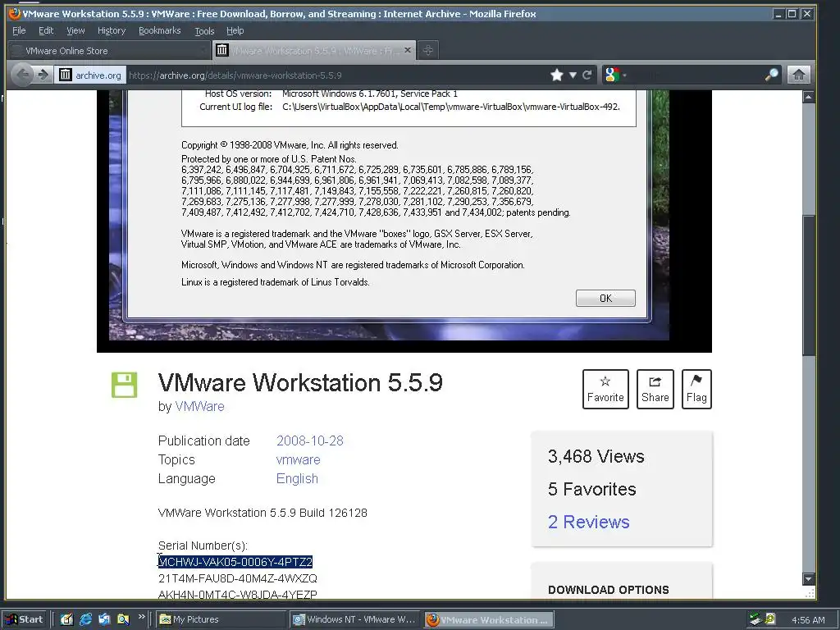Open the Windows Start menu
The height and width of the screenshot is (630, 840).
click(25, 619)
